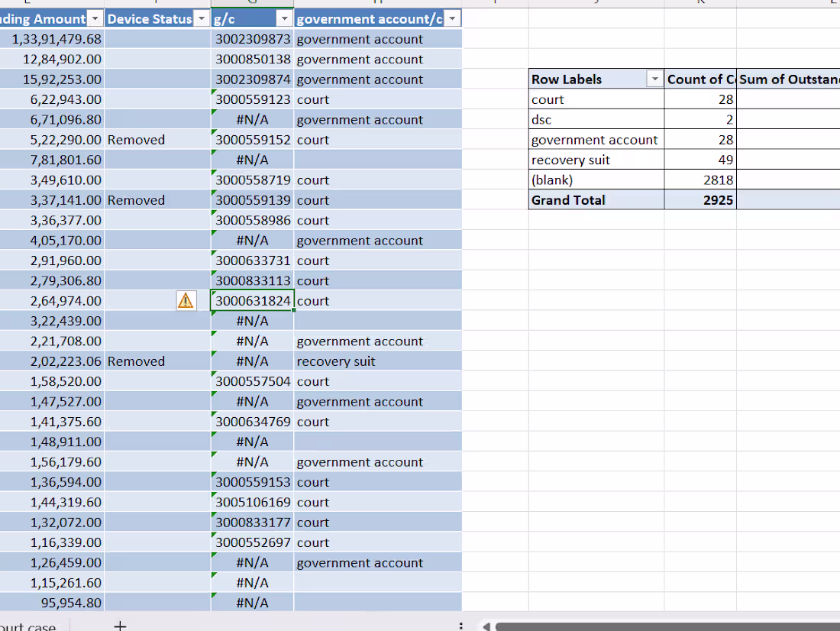This screenshot has width=840, height=631.
Task: Select cell 3000633731
Action: click(x=252, y=260)
